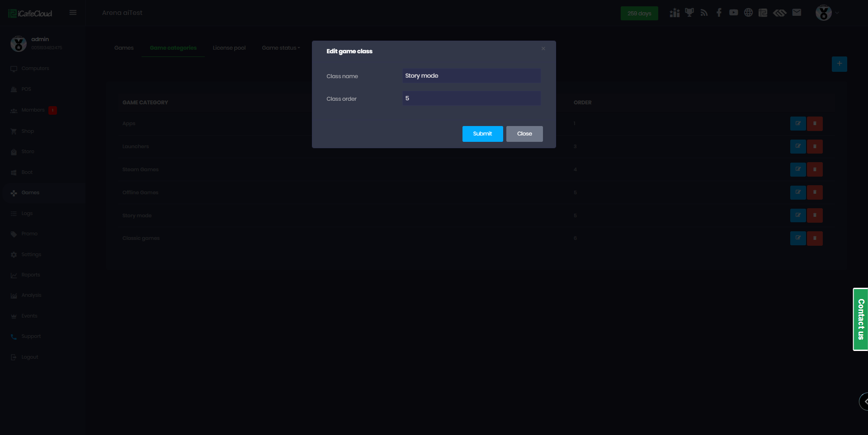The image size is (868, 435).
Task: Edit the Offline Games category
Action: 798,192
